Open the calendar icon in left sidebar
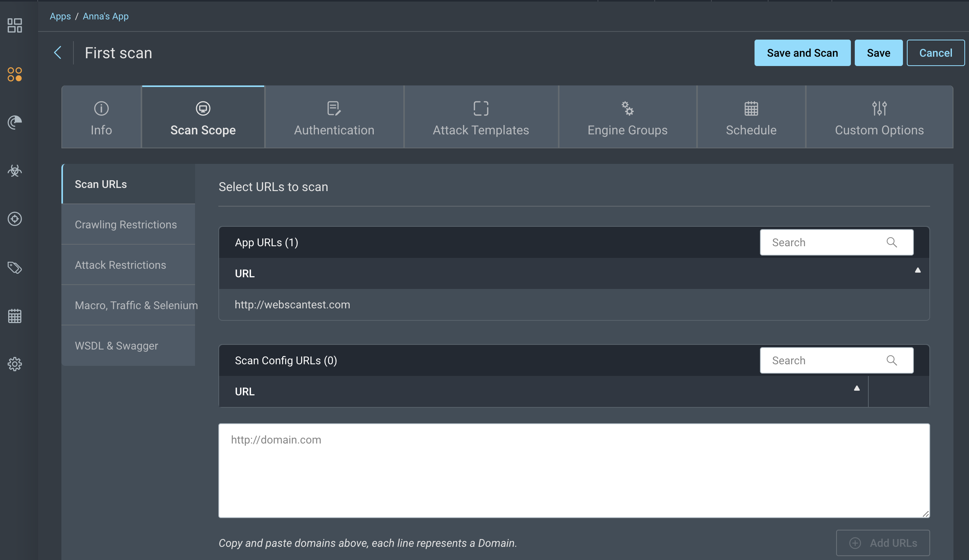The height and width of the screenshot is (560, 969). pos(15,316)
